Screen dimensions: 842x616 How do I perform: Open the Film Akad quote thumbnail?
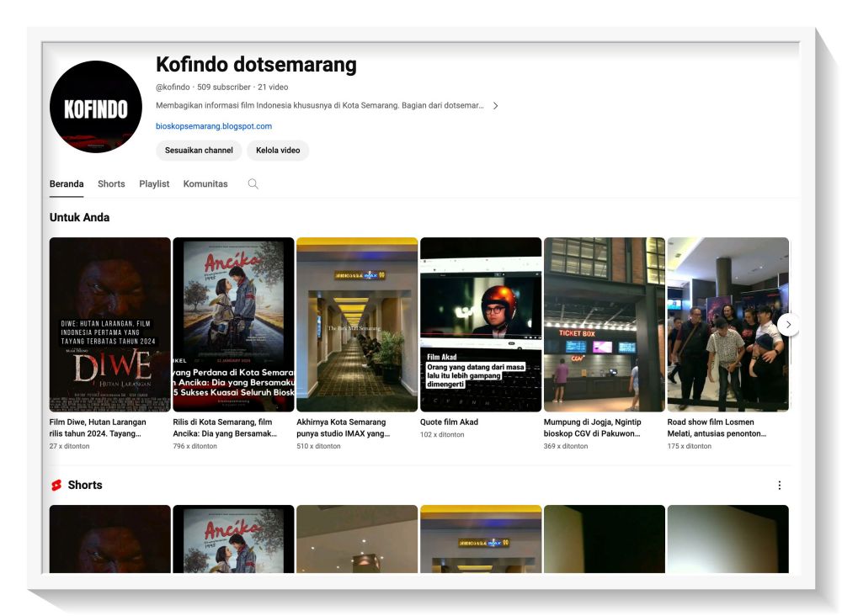[x=481, y=325]
